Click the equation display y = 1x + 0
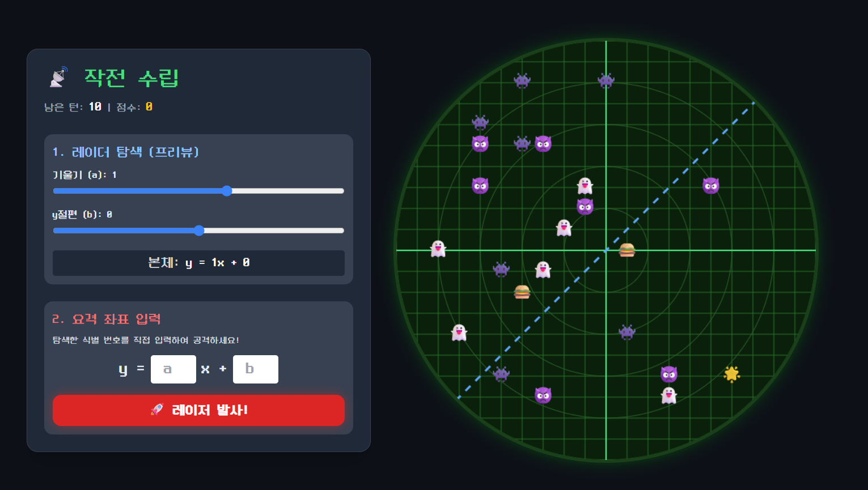The width and height of the screenshot is (868, 490). click(198, 263)
